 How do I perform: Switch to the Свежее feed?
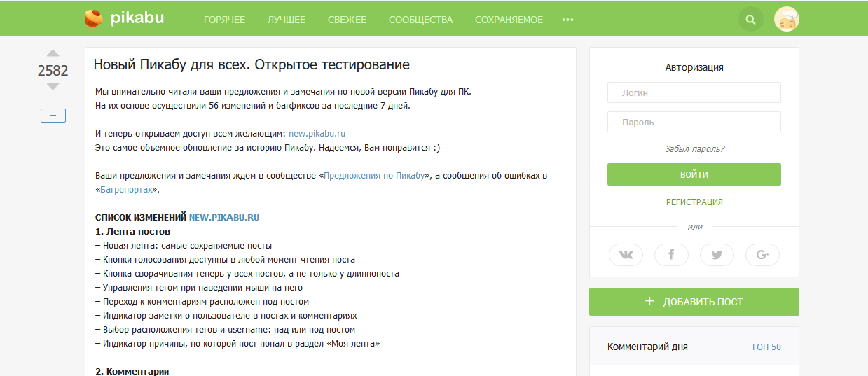pos(347,20)
